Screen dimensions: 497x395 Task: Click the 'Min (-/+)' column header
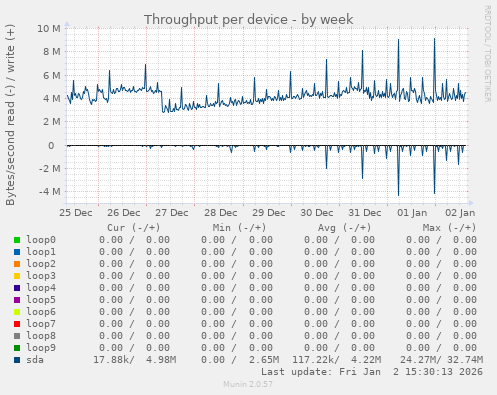pyautogui.click(x=239, y=228)
